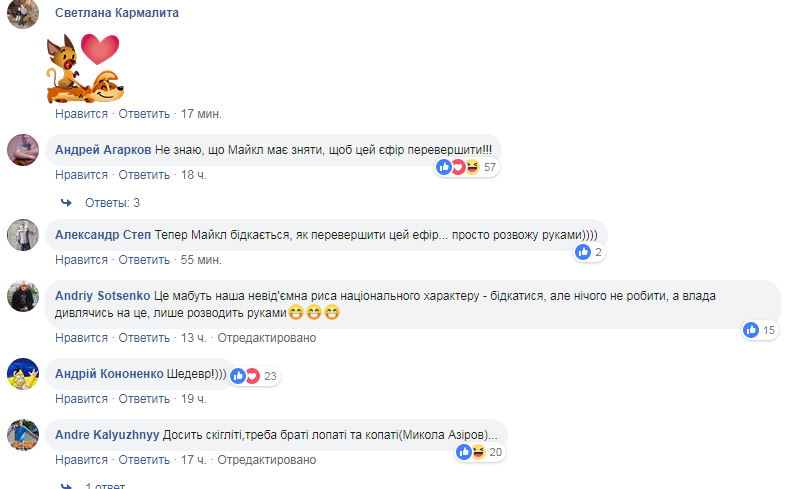Image resolution: width=804 pixels, height=489 pixels.
Task: Expand the 'Ответы: 3' replies thread
Action: (x=112, y=203)
